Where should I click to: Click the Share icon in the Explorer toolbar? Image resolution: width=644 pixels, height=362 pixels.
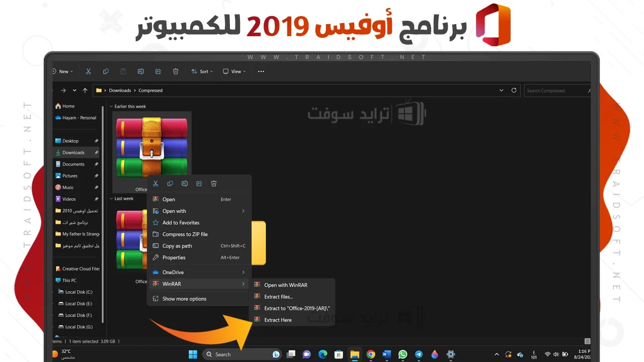[158, 71]
